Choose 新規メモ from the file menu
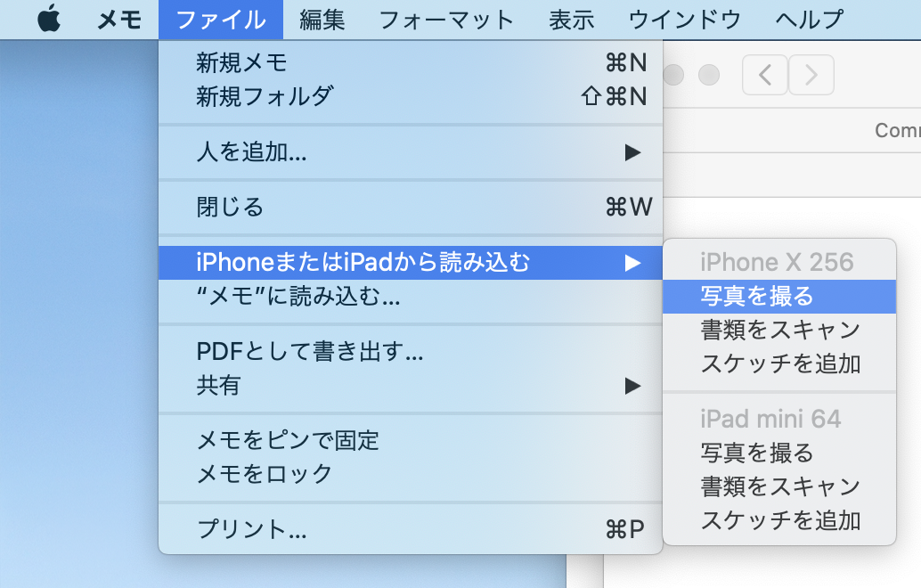The height and width of the screenshot is (588, 921). pyautogui.click(x=411, y=62)
